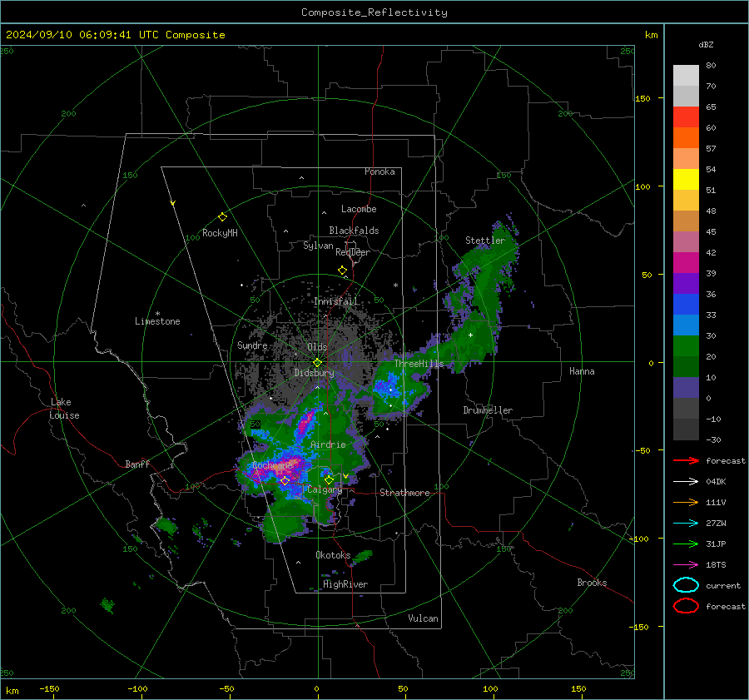Image resolution: width=749 pixels, height=700 pixels.
Task: Click the Cochrane city label
Action: pyautogui.click(x=273, y=465)
